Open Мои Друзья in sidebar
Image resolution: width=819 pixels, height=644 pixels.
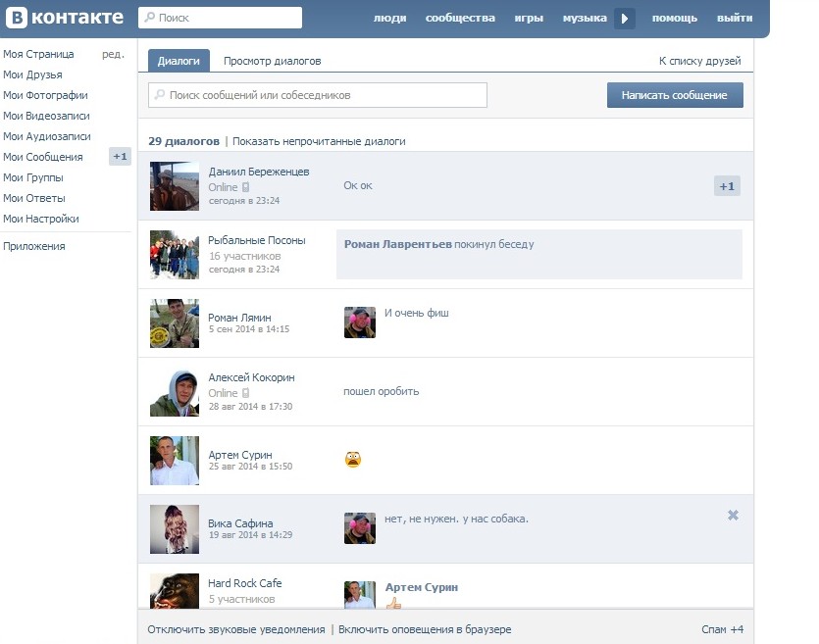click(x=32, y=74)
